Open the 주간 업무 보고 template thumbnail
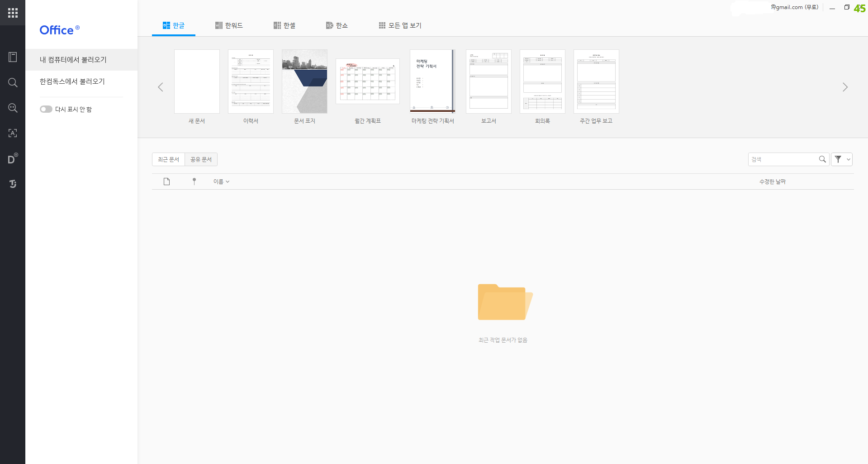This screenshot has height=464, width=868. pyautogui.click(x=596, y=81)
